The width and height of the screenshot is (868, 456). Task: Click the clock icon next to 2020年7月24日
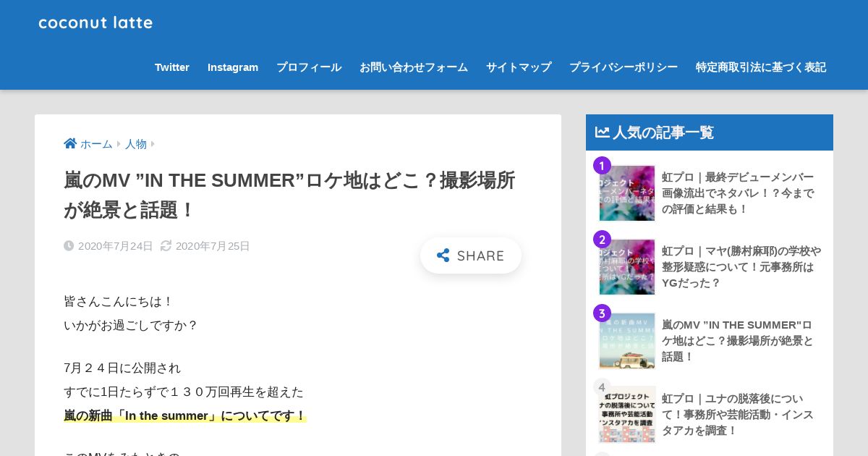click(69, 246)
